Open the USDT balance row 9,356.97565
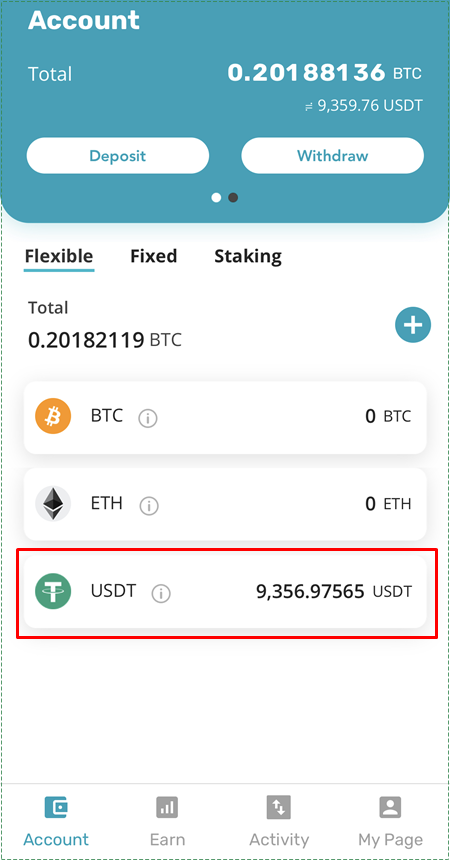The image size is (450, 861). pos(225,591)
